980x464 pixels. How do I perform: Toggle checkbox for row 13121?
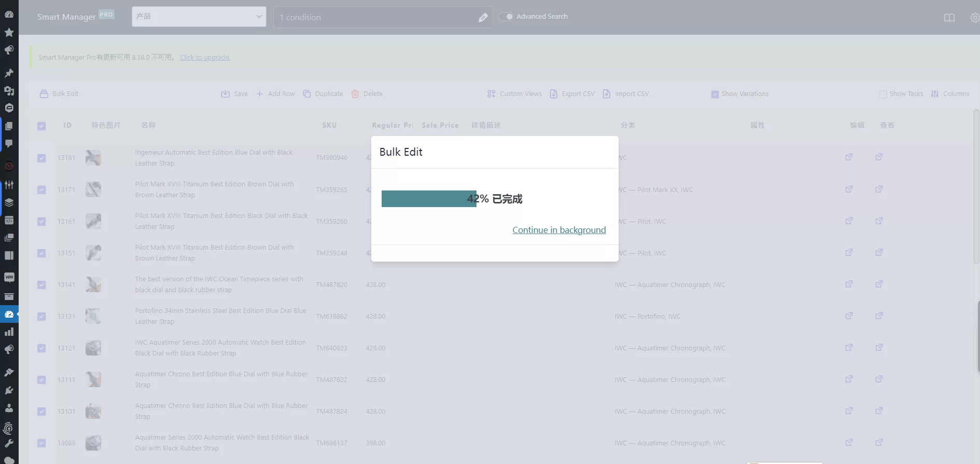41,348
